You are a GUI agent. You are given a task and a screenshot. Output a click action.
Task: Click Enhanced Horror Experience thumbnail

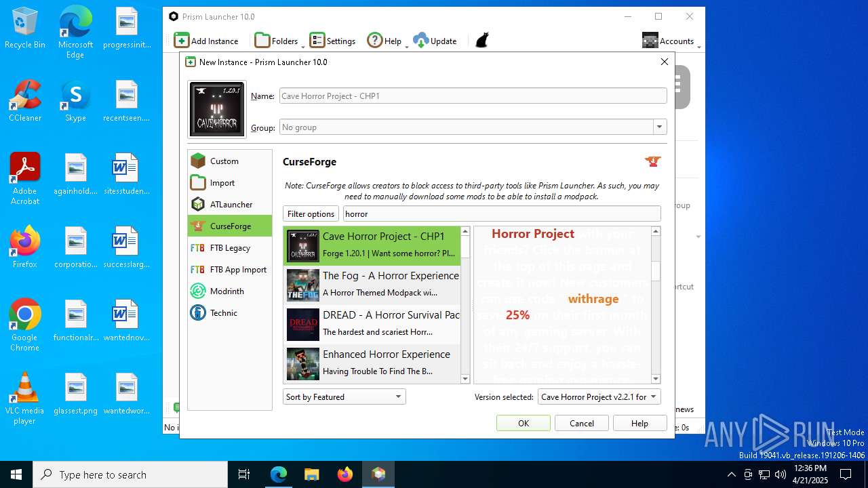click(302, 364)
